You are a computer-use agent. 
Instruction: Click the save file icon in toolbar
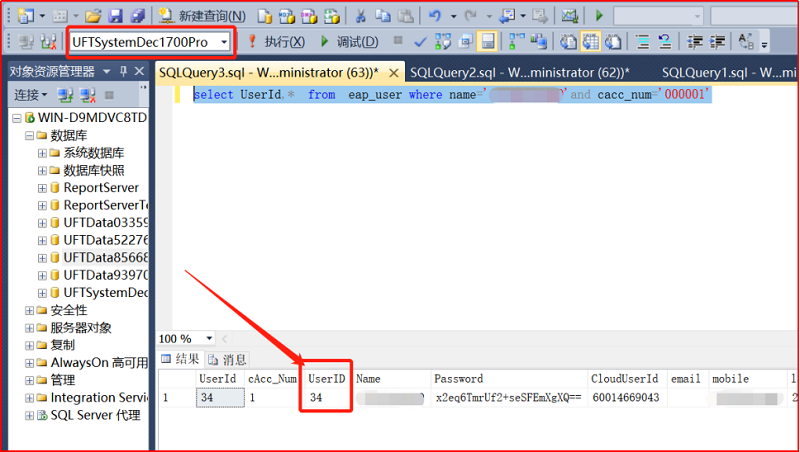click(115, 16)
